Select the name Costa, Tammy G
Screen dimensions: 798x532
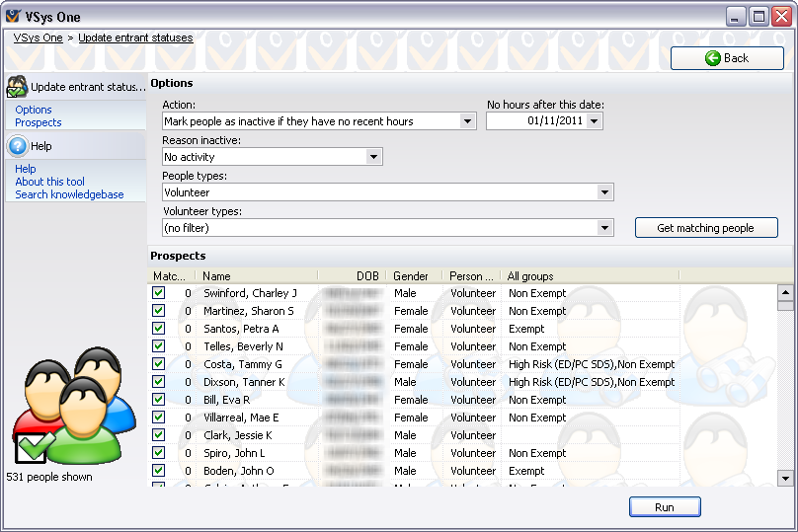[243, 364]
